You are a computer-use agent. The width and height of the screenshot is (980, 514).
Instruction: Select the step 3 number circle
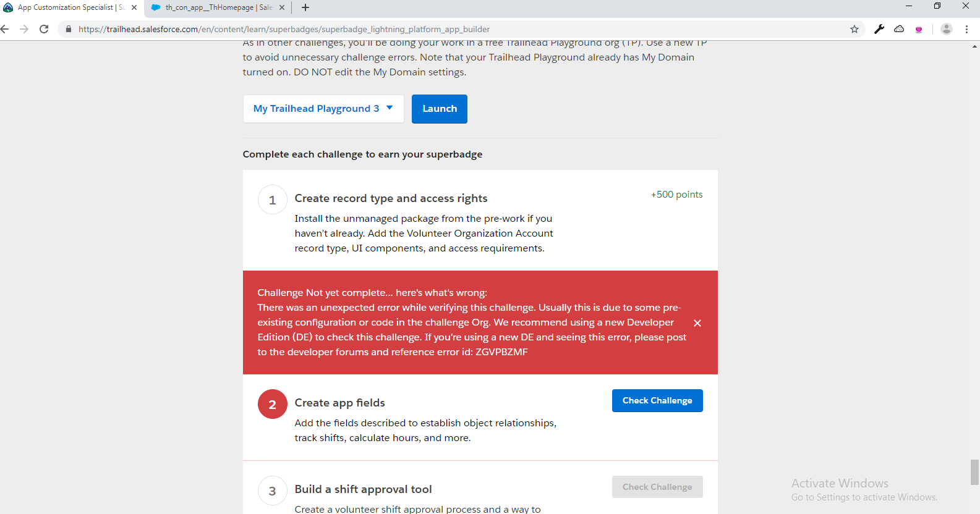click(x=272, y=491)
